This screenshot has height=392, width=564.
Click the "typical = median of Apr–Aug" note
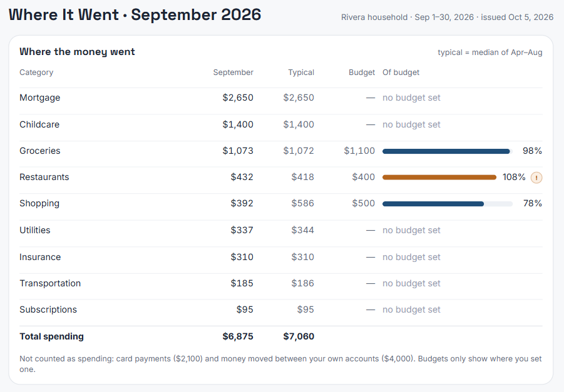click(490, 53)
